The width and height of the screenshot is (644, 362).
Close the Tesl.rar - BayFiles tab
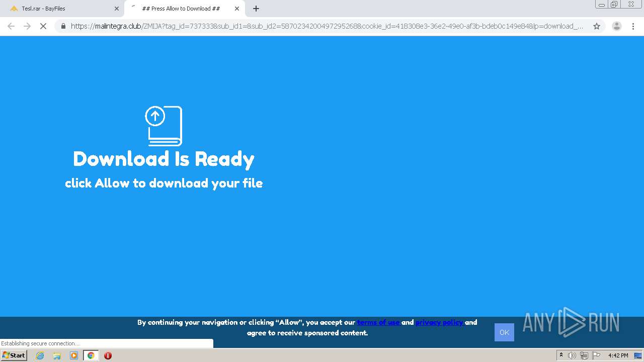(x=117, y=9)
